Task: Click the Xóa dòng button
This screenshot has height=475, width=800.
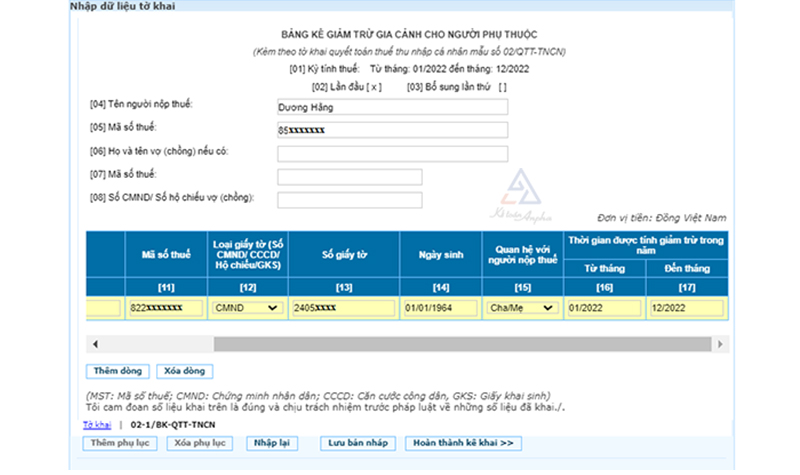Action: [185, 371]
